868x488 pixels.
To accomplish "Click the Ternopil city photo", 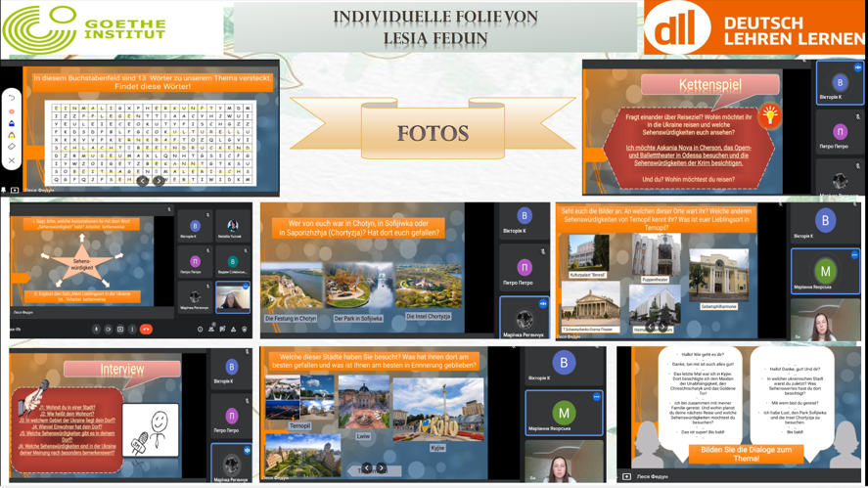I will [299, 403].
